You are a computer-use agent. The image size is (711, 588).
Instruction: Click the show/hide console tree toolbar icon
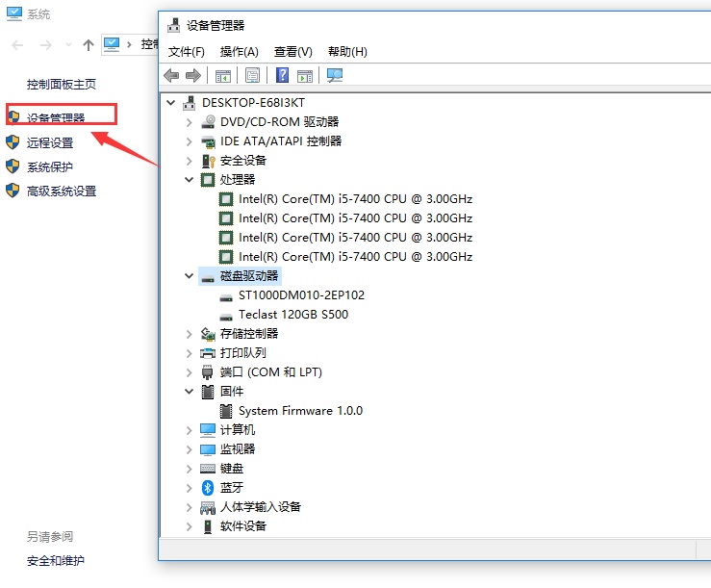click(x=222, y=76)
